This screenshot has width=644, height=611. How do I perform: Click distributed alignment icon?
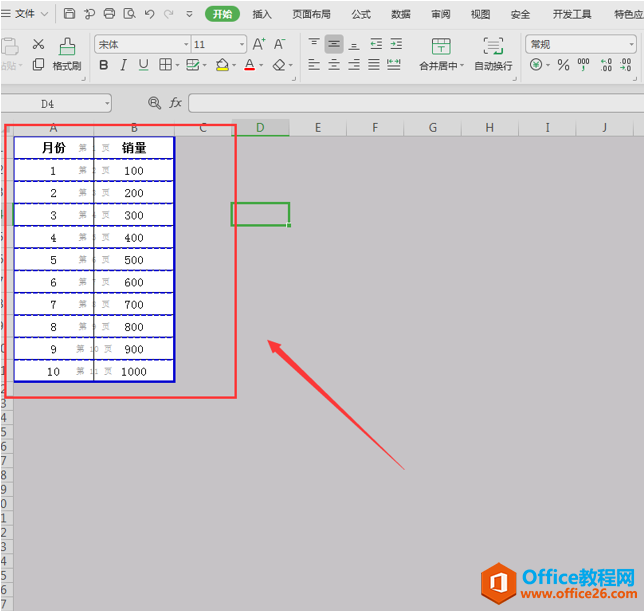point(394,64)
